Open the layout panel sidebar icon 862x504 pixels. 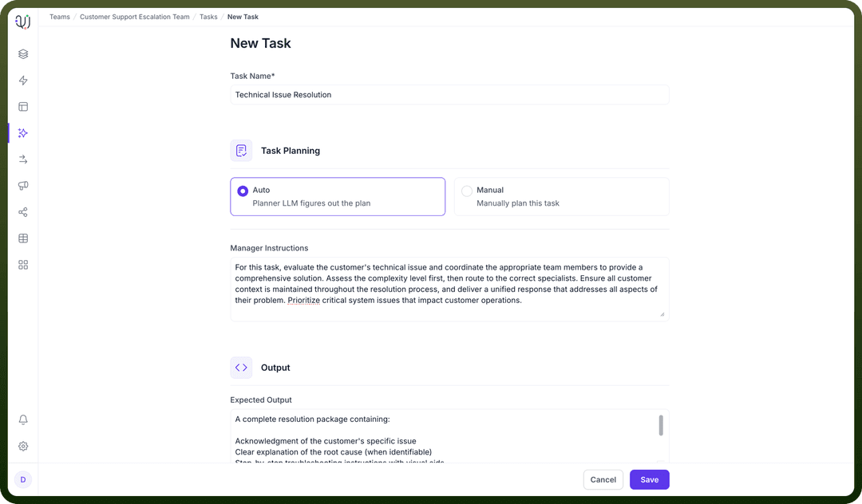coord(23,107)
